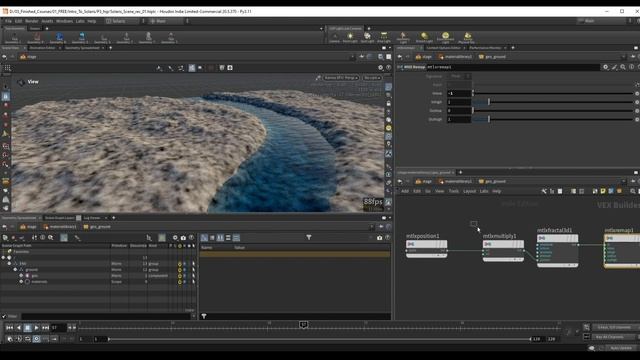Click the mtlxremap1 node name field
The width and height of the screenshot is (640, 360).
click(512, 67)
